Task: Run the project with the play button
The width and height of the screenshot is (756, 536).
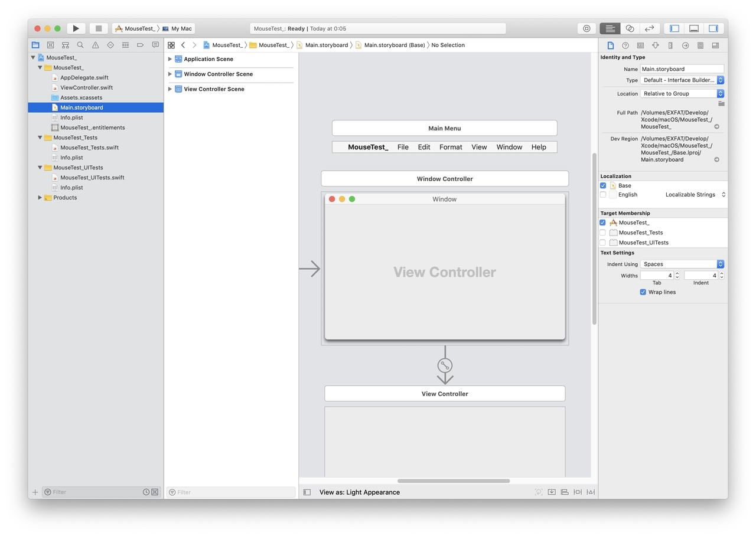Action: (x=76, y=28)
